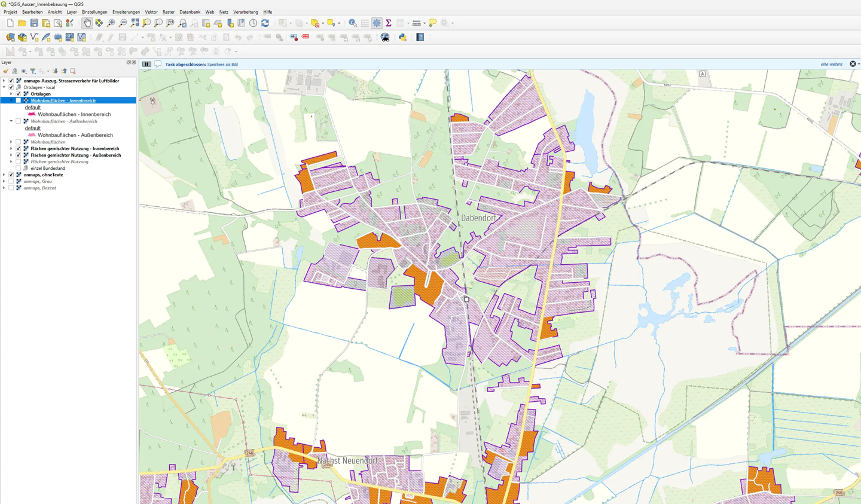Open layer styling panel brush icon

pyautogui.click(x=5, y=71)
